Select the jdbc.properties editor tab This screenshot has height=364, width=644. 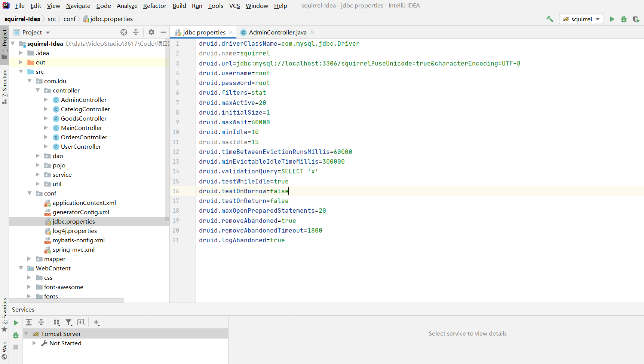[204, 32]
